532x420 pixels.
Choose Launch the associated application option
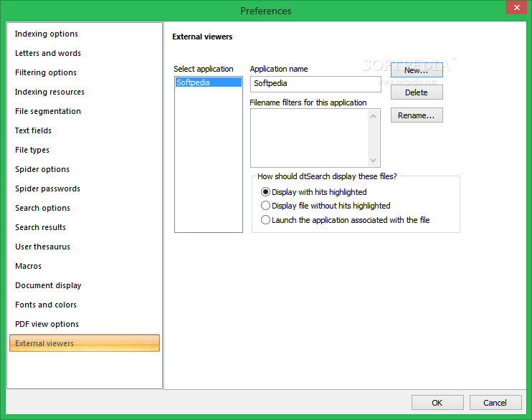(346, 220)
